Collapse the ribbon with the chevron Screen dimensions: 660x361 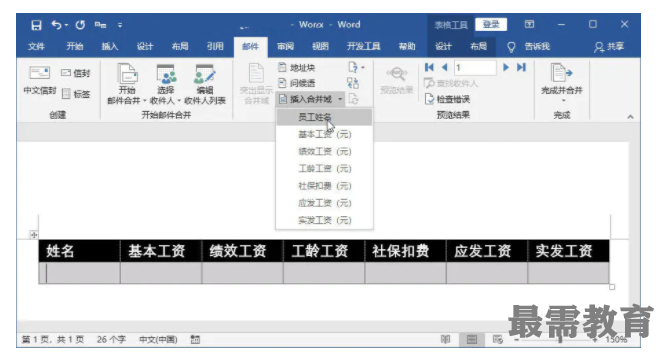630,117
